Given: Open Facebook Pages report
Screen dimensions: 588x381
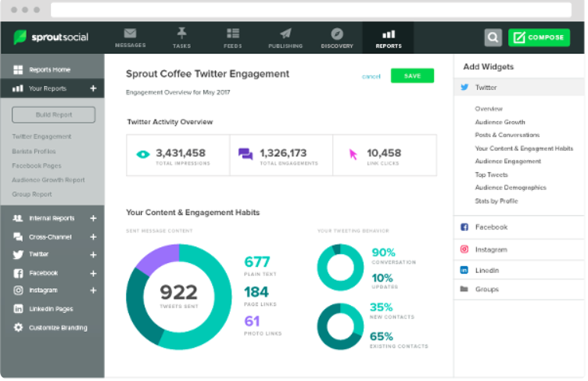Looking at the screenshot, I should click(x=37, y=166).
